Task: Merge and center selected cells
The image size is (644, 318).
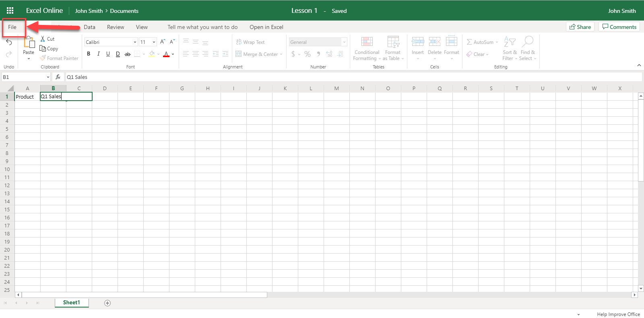Action: pyautogui.click(x=257, y=54)
